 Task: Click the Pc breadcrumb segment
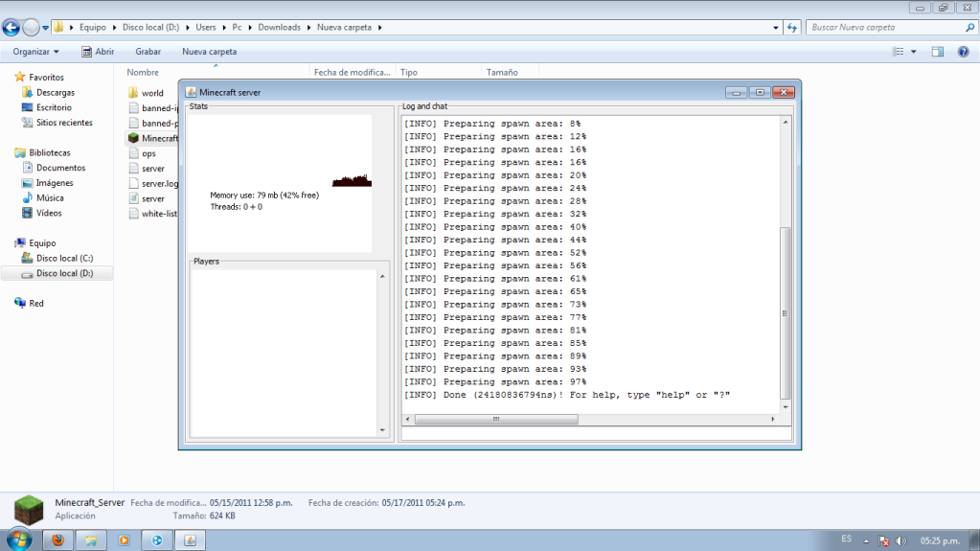pyautogui.click(x=237, y=28)
